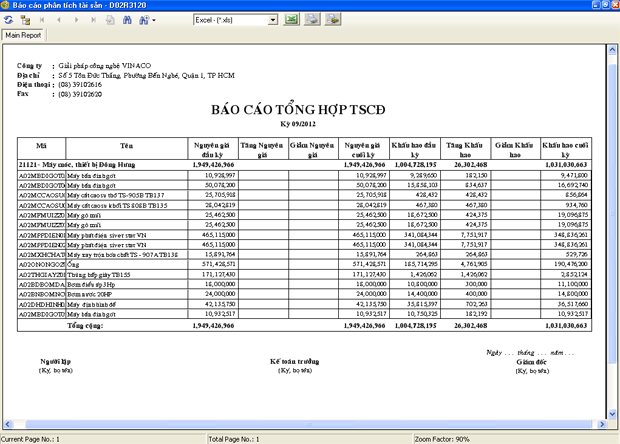The height and width of the screenshot is (444, 620).
Task: Go to first page arrow
Action: tap(42, 20)
